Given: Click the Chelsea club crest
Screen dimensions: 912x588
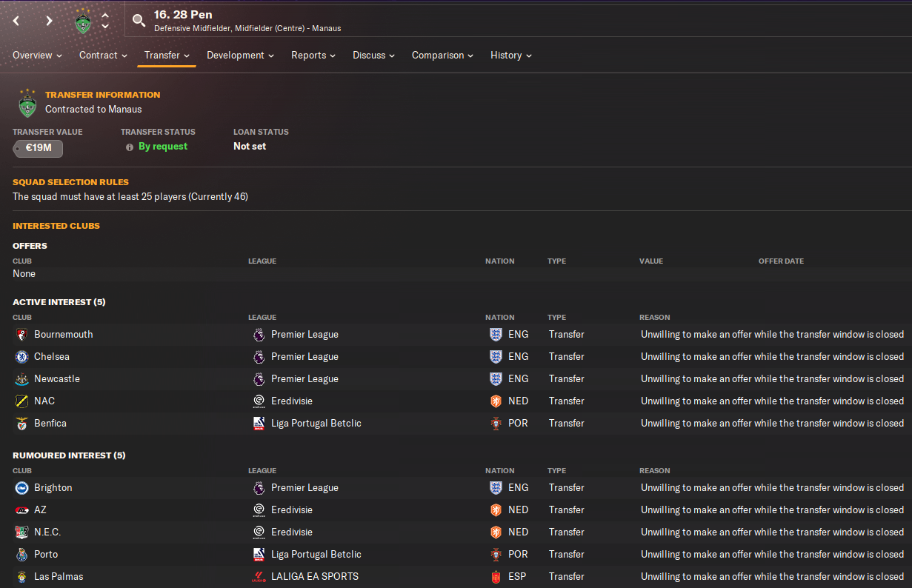Looking at the screenshot, I should point(21,357).
